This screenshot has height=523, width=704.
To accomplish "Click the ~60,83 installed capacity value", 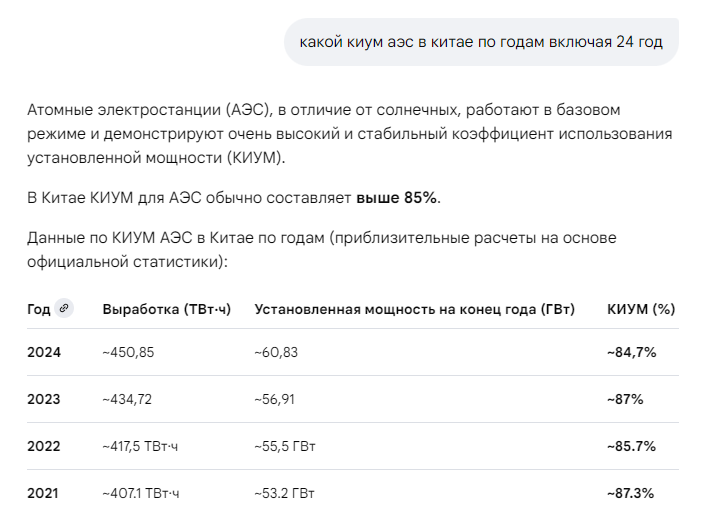I will (276, 352).
